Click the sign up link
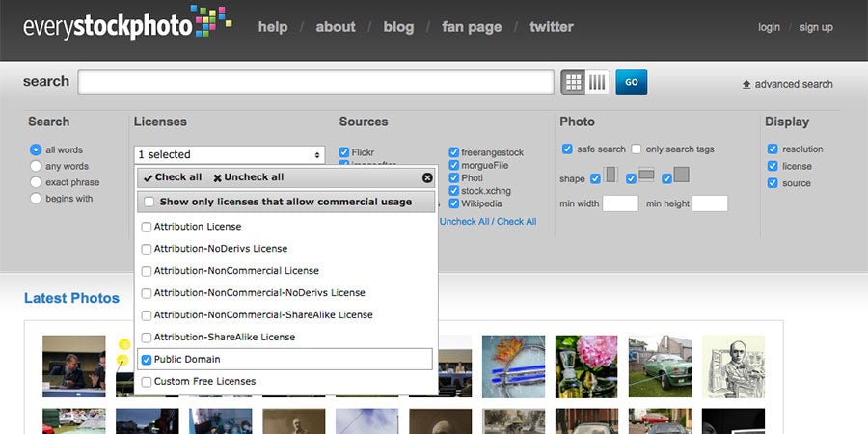Screen dimensions: 868x434 [x=816, y=27]
